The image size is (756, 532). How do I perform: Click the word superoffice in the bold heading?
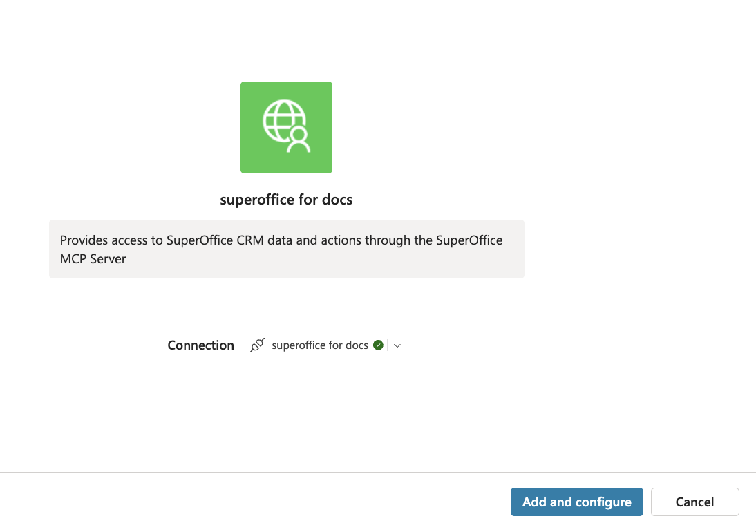257,200
